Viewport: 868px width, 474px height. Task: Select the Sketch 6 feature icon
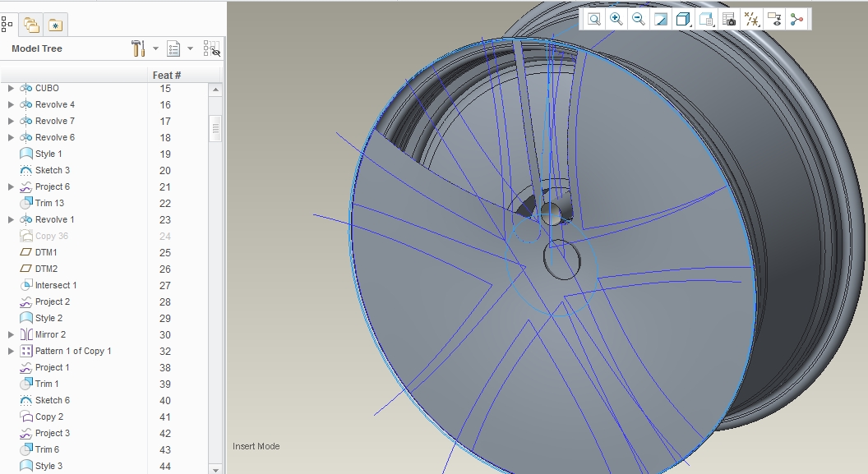pyautogui.click(x=26, y=400)
